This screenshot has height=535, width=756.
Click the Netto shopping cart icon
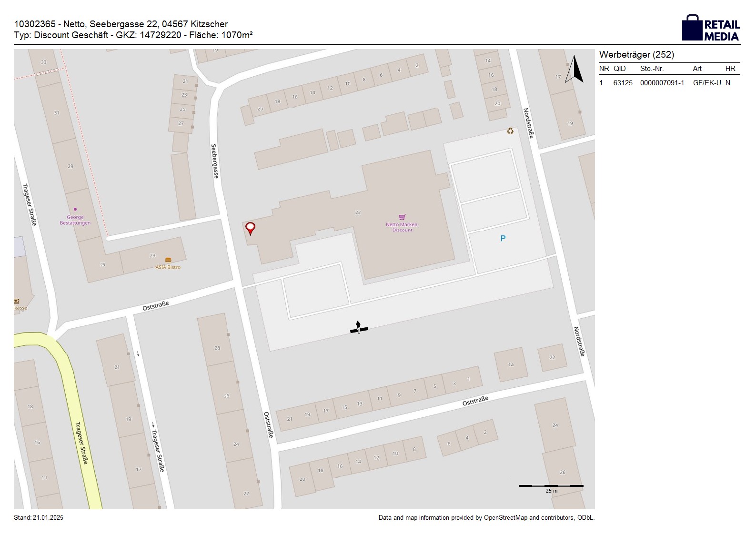[402, 217]
